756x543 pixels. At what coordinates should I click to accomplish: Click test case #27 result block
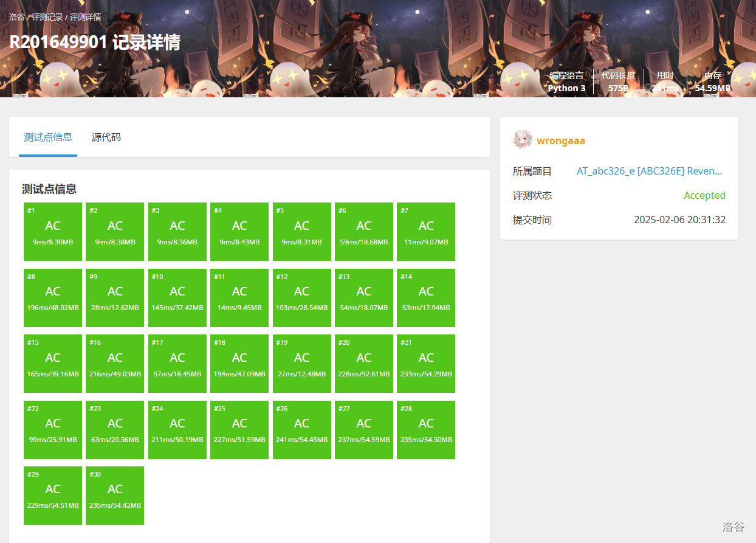pos(364,430)
